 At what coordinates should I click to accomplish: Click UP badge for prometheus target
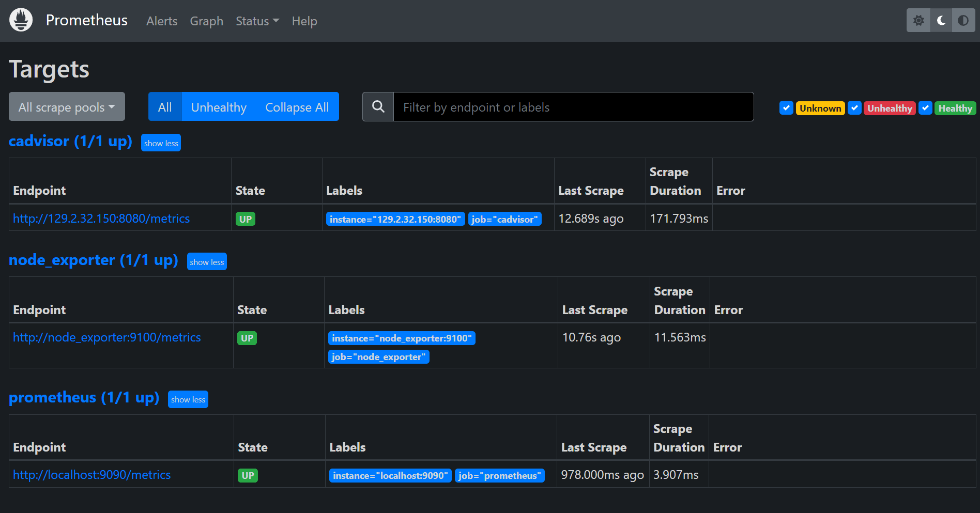click(248, 475)
